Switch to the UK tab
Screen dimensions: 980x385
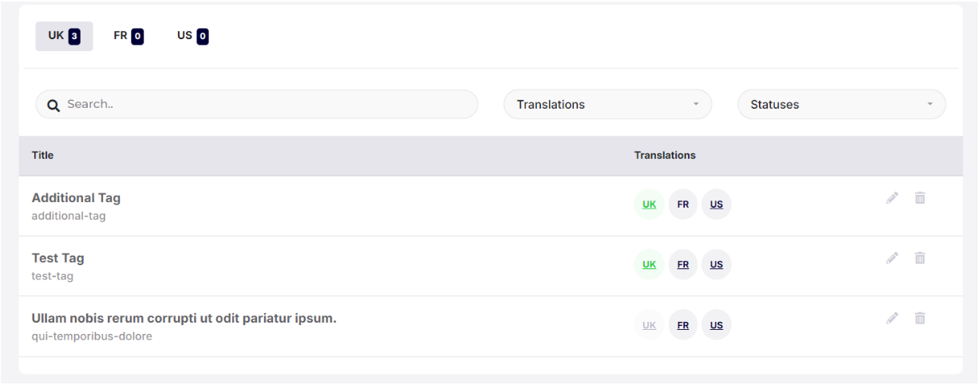coord(64,36)
